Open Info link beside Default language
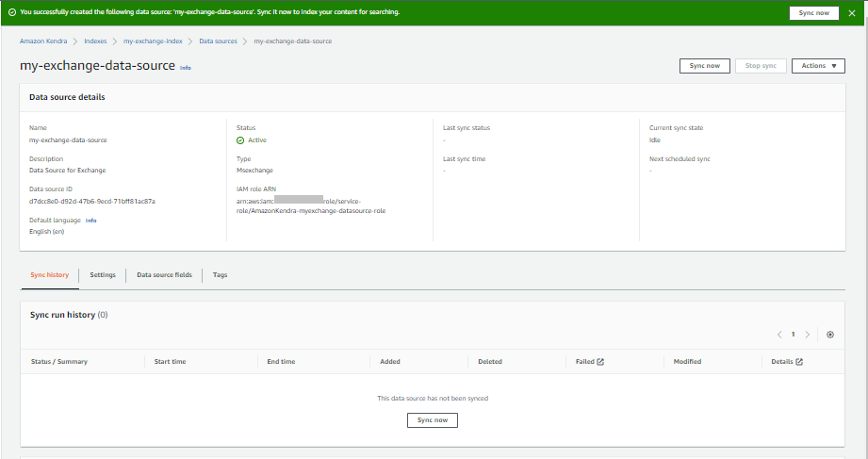Image resolution: width=868 pixels, height=459 pixels. click(90, 221)
